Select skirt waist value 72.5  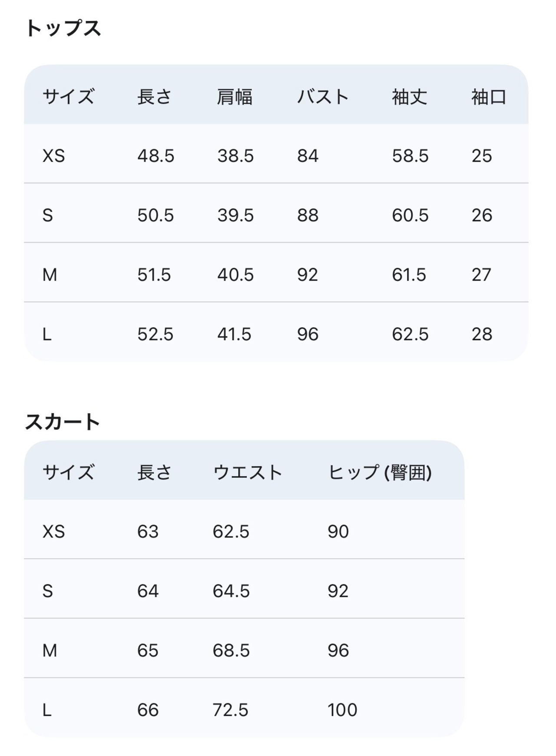click(230, 710)
